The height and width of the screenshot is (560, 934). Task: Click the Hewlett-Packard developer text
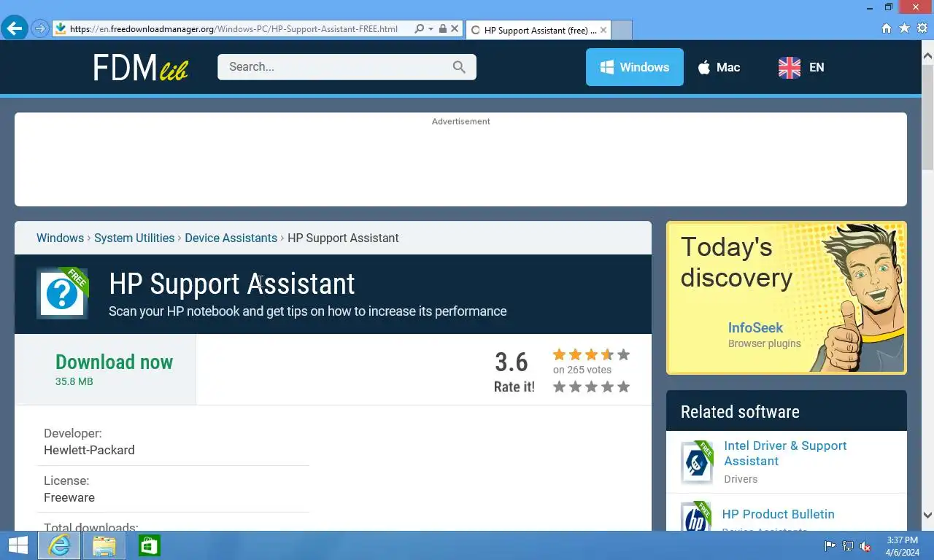(x=89, y=450)
